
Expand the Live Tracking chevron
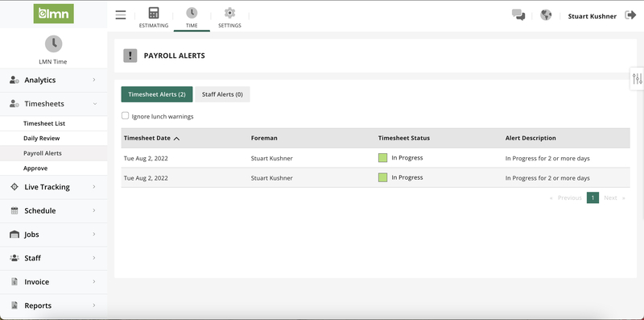(94, 187)
